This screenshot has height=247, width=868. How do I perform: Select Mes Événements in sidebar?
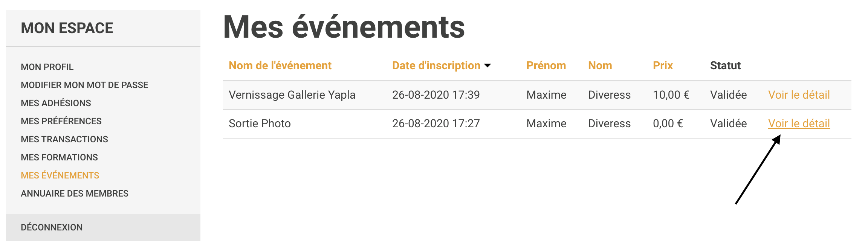click(60, 175)
